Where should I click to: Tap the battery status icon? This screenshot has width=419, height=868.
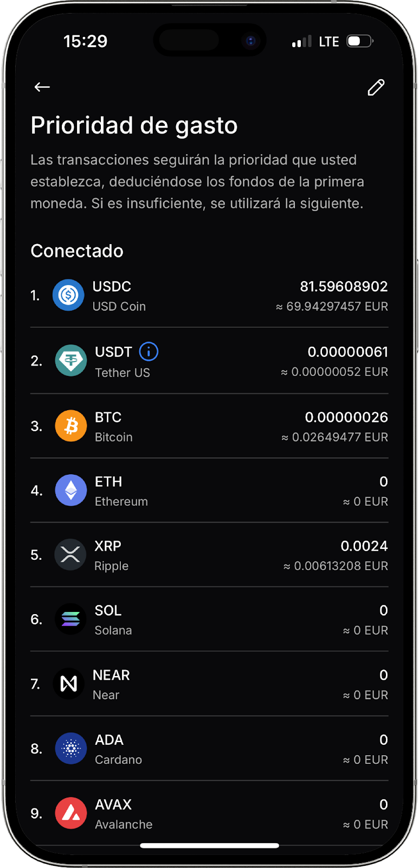(360, 41)
